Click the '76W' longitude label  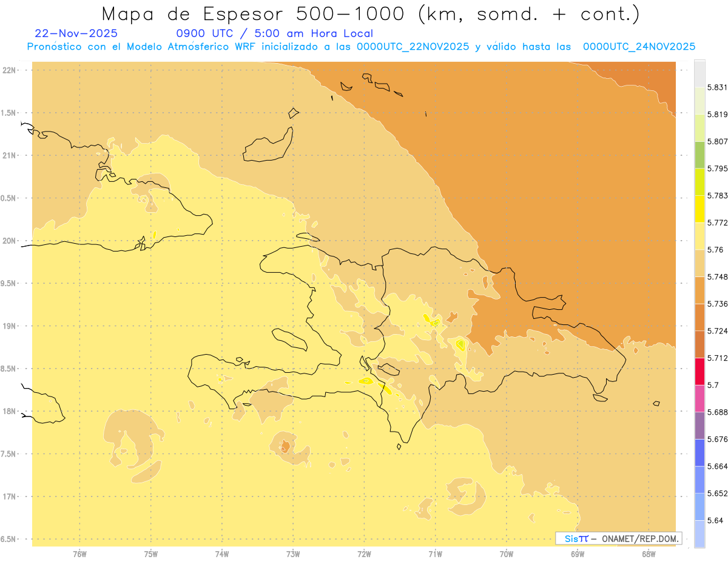[x=79, y=555]
